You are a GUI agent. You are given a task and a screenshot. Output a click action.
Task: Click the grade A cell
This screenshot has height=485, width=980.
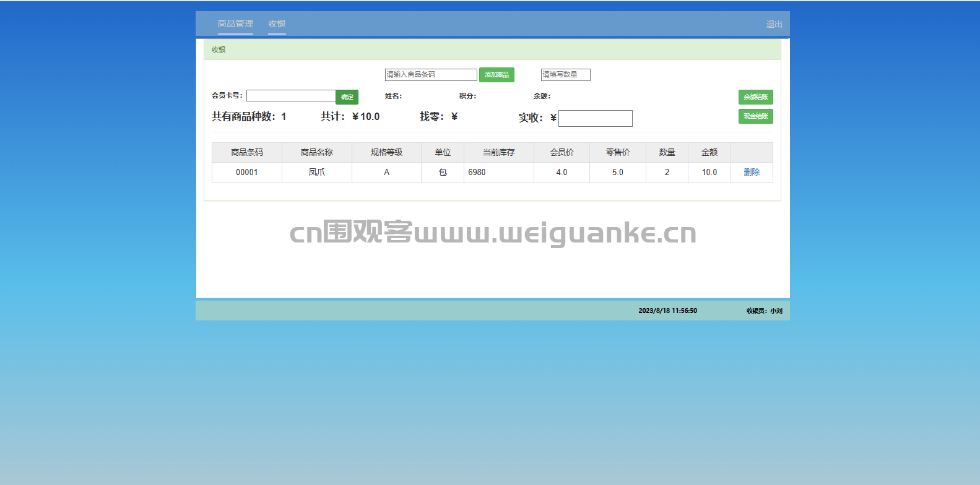tap(386, 173)
